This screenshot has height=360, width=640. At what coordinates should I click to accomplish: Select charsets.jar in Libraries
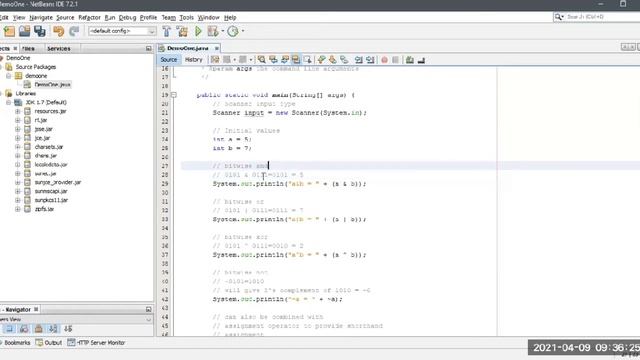coord(49,147)
